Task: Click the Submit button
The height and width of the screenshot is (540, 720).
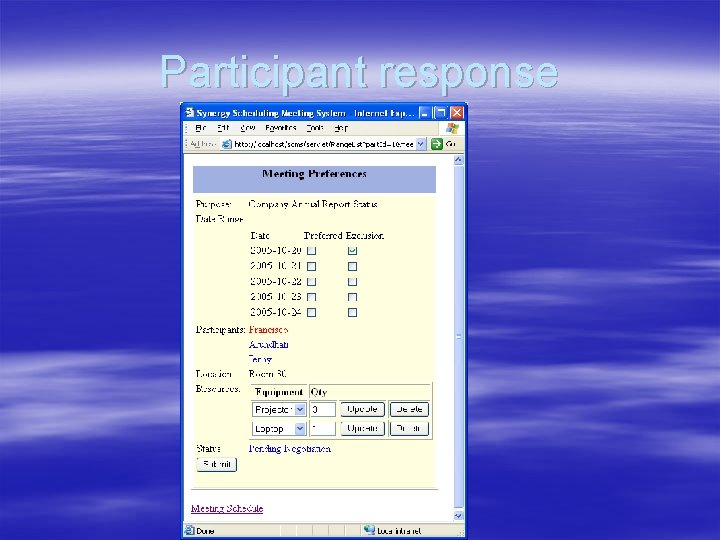Action: coord(217,464)
